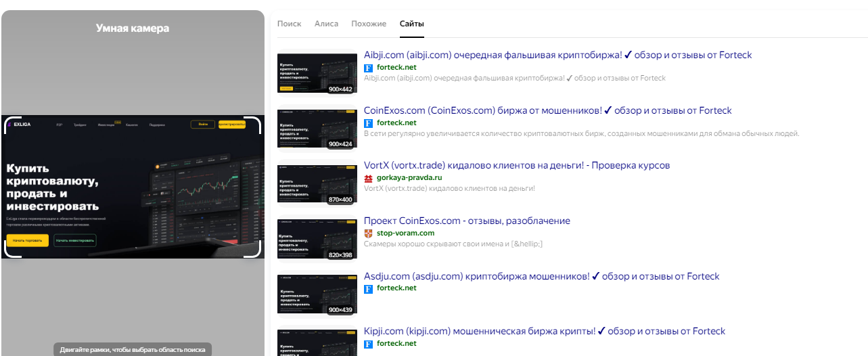Switch to the Алиса tab
Image resolution: width=868 pixels, height=356 pixels.
point(326,24)
